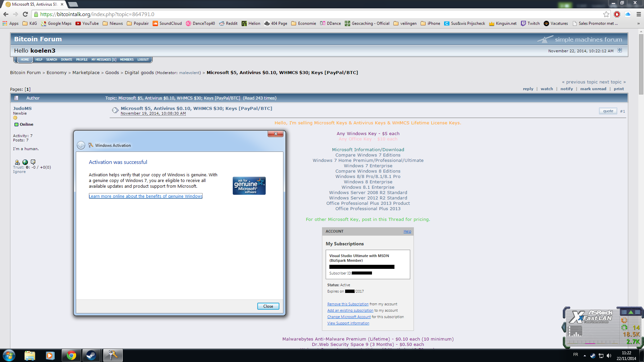
Task: Click the volume icon in system tray
Action: (609, 356)
